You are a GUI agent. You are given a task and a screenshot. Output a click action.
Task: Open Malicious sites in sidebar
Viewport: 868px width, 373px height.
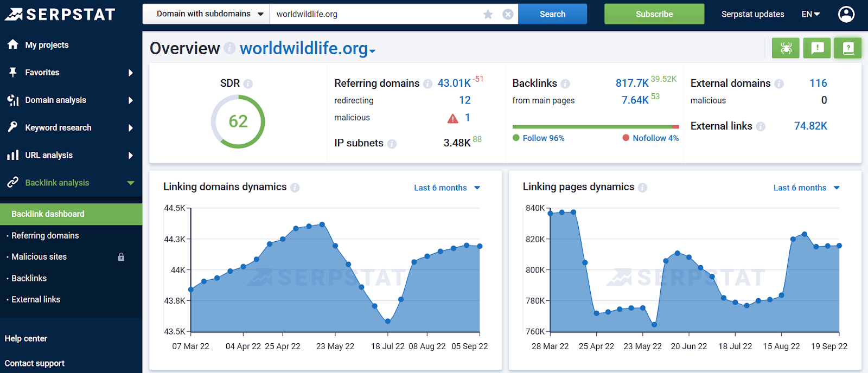pyautogui.click(x=39, y=256)
